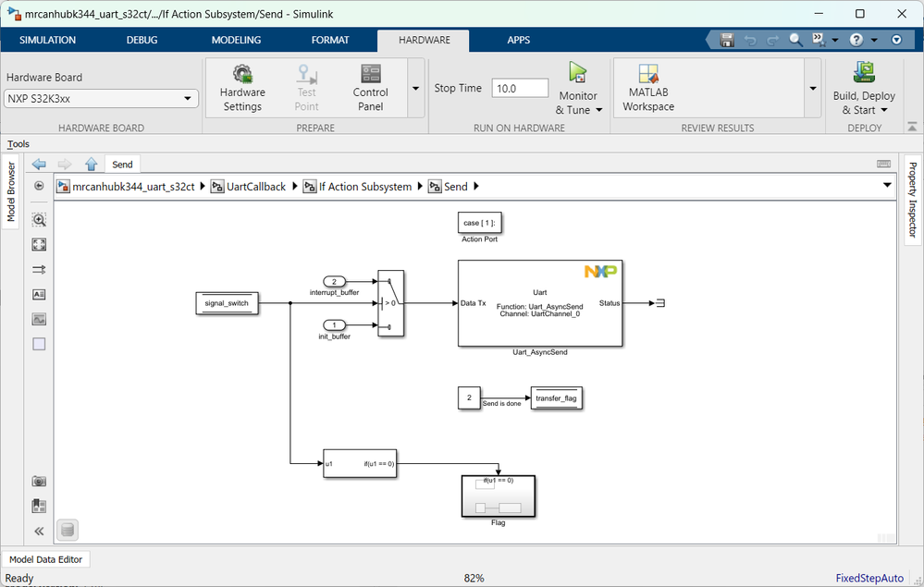Open the Model Data Editor tab
The image size is (924, 587).
click(45, 559)
